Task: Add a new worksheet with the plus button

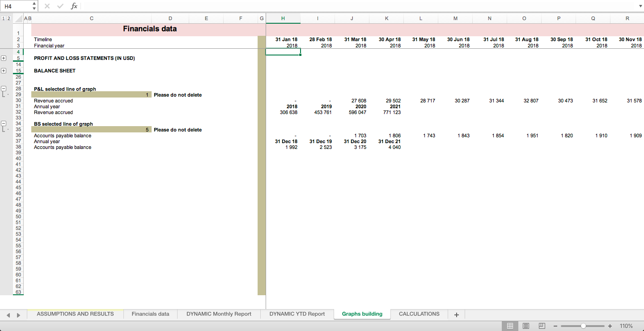Action: coord(456,314)
